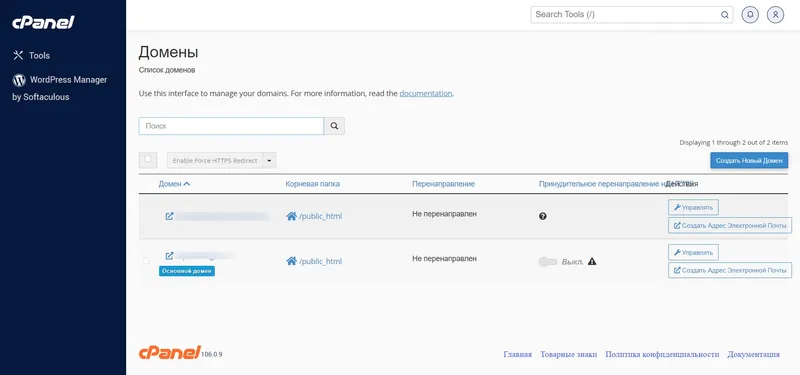
Task: Sort by Перенаправление column header
Action: 443,184
